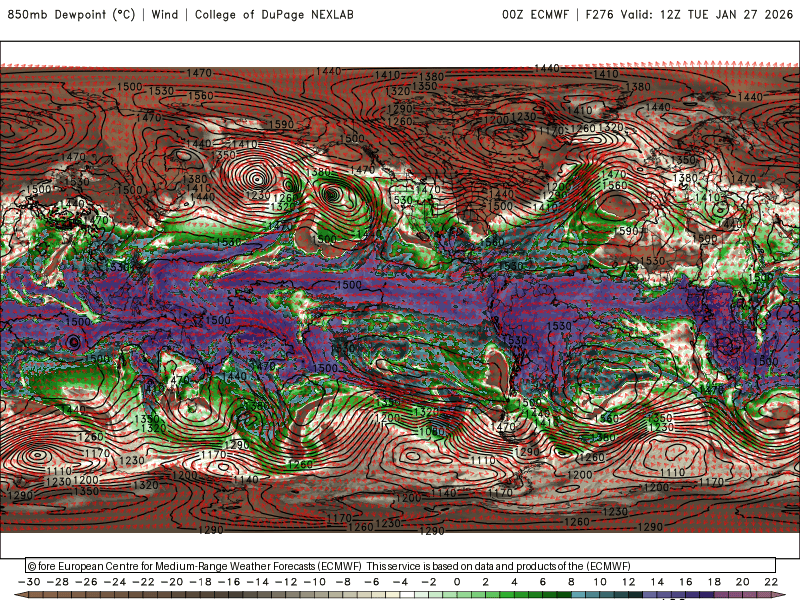Click the 'F276' forecast hour label

[599, 14]
